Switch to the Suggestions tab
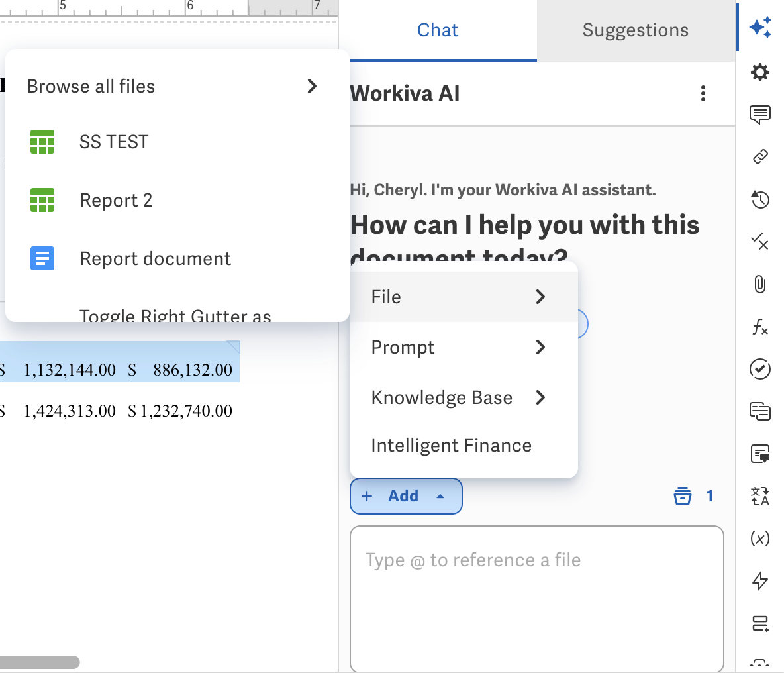This screenshot has height=673, width=784. tap(636, 30)
